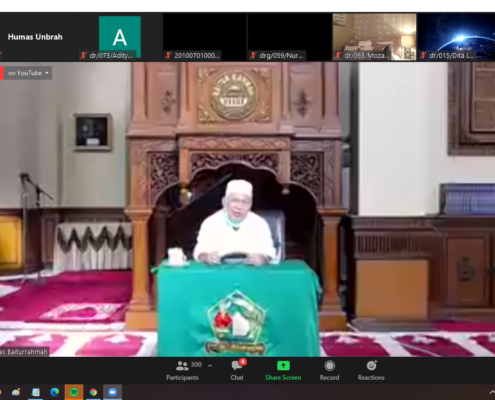The width and height of the screenshot is (495, 400).
Task: Click the Share Screen label
Action: point(283,378)
